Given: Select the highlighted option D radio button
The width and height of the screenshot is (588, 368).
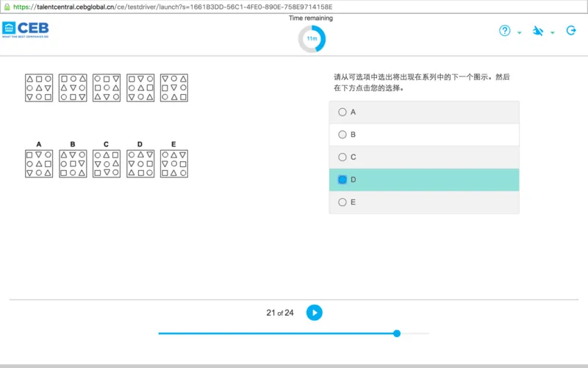Looking at the screenshot, I should (343, 180).
